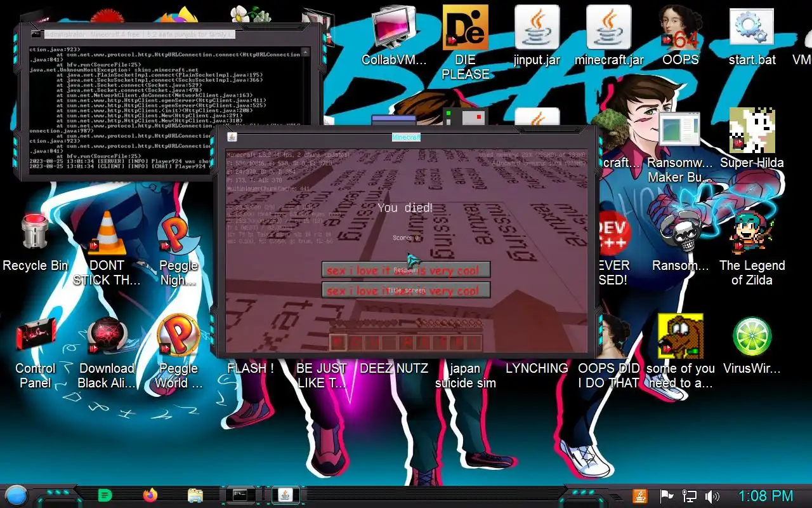This screenshot has height=508, width=812.
Task: Click the 'Score: 0' text in Minecraft
Action: pos(406,238)
